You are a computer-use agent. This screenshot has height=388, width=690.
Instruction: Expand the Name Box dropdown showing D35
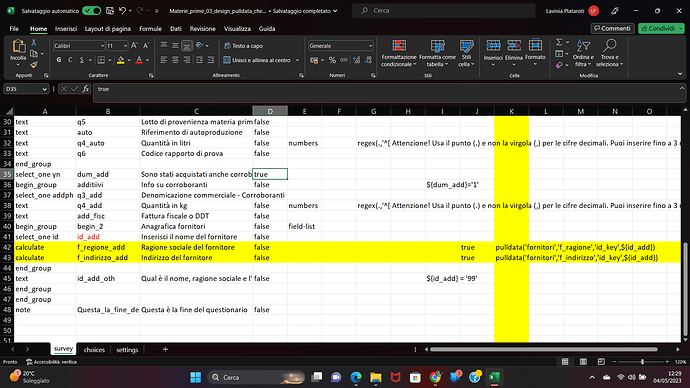point(44,89)
